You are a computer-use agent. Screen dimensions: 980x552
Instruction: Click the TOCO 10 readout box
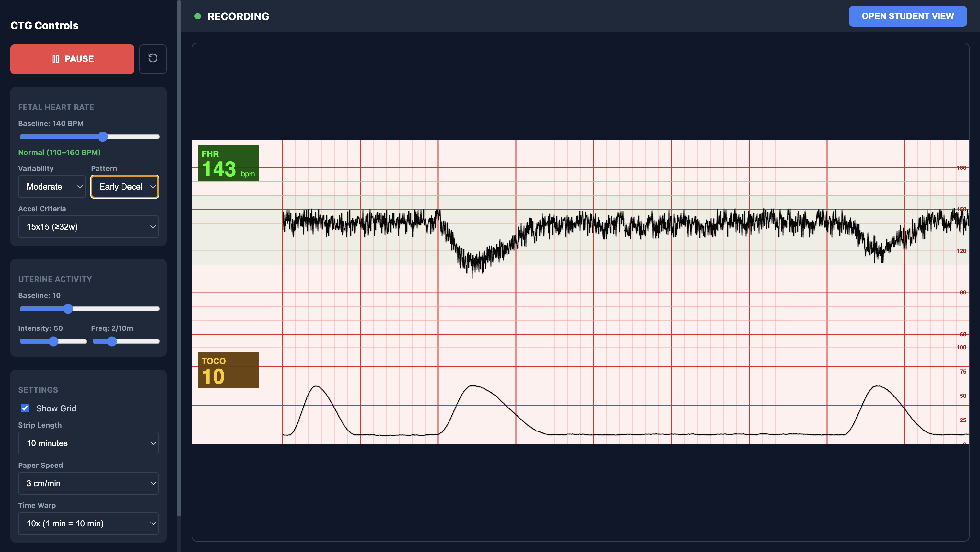[228, 370]
